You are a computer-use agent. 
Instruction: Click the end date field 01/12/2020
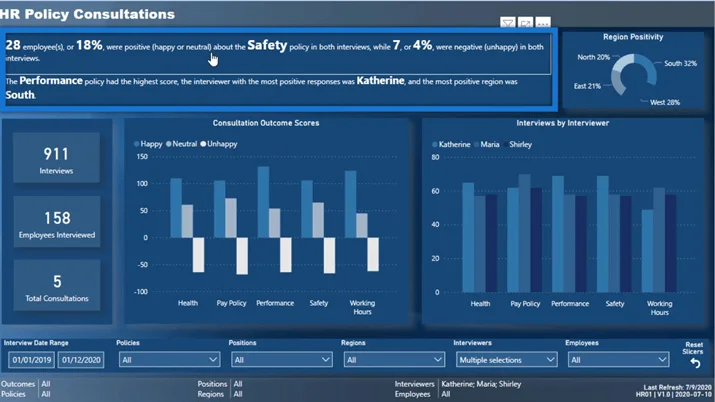(81, 360)
